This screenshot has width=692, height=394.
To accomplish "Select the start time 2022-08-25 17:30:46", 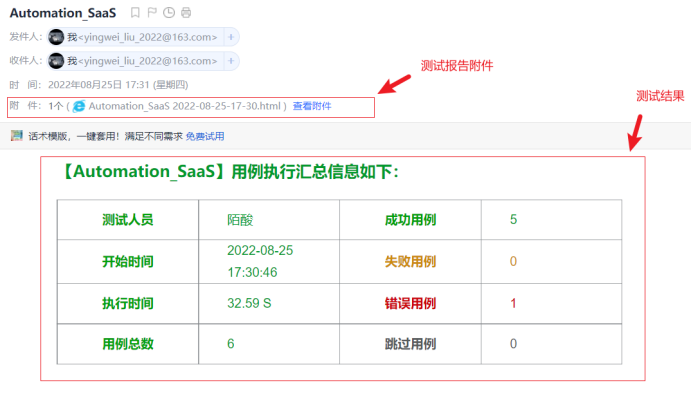I will click(269, 262).
